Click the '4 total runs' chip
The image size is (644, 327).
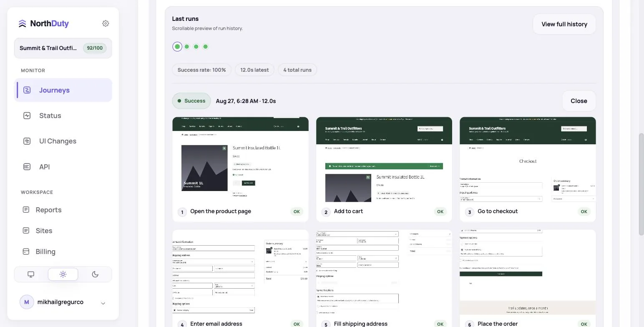click(297, 70)
